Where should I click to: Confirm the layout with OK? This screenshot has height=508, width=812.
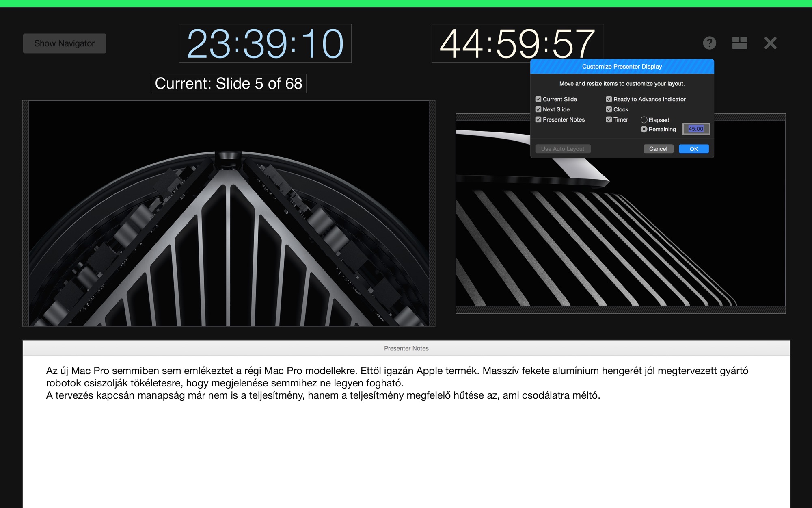point(694,149)
